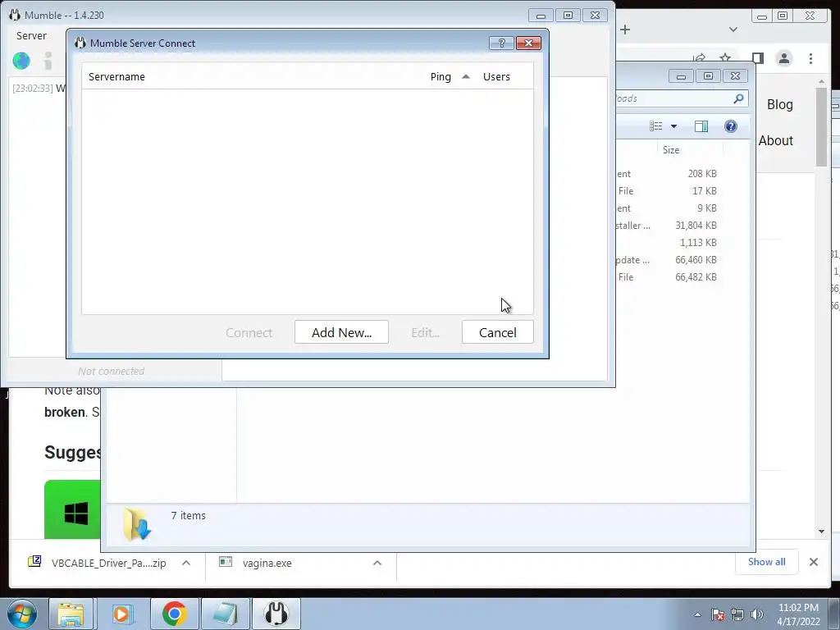
Task: Open Windows Explorer from the taskbar
Action: point(71,614)
